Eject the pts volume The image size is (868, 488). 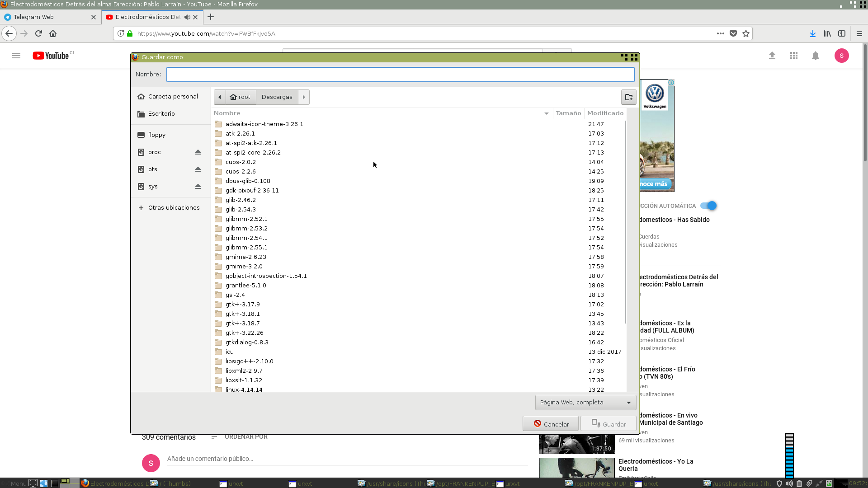198,169
